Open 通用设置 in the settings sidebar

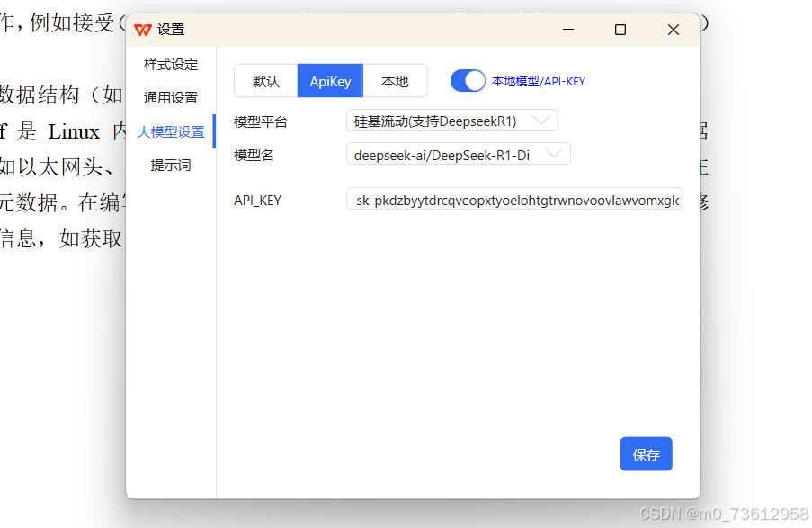171,98
